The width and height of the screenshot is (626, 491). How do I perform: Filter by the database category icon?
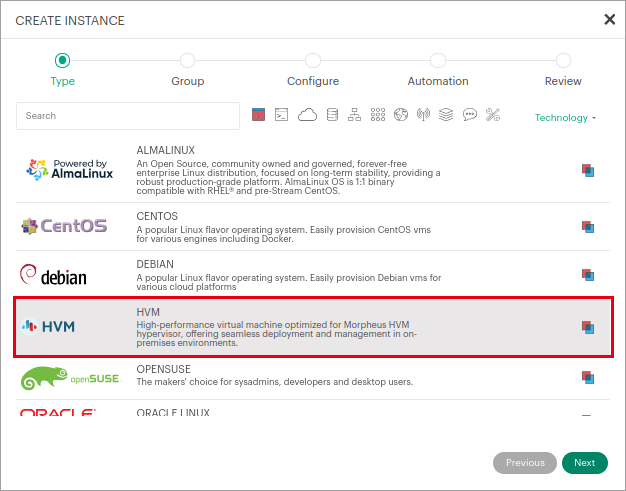332,115
